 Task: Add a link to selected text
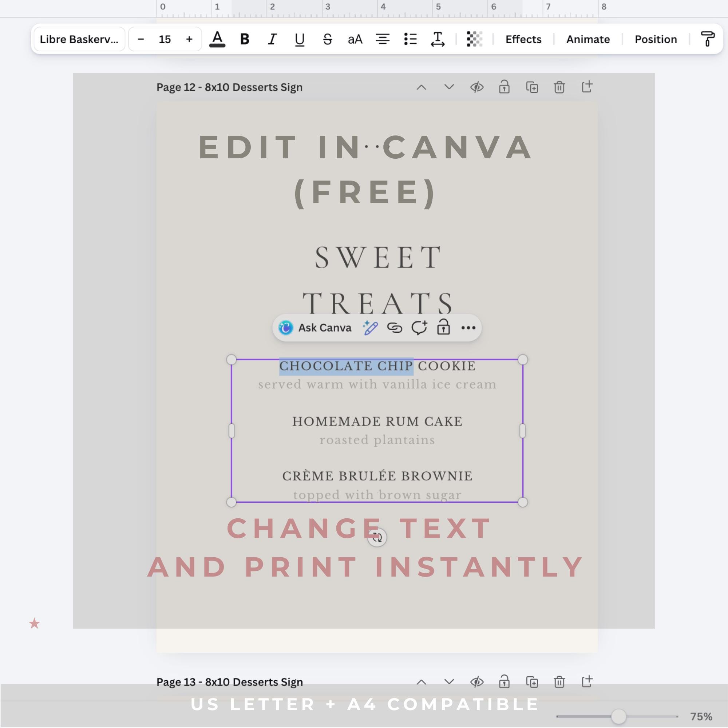(395, 328)
